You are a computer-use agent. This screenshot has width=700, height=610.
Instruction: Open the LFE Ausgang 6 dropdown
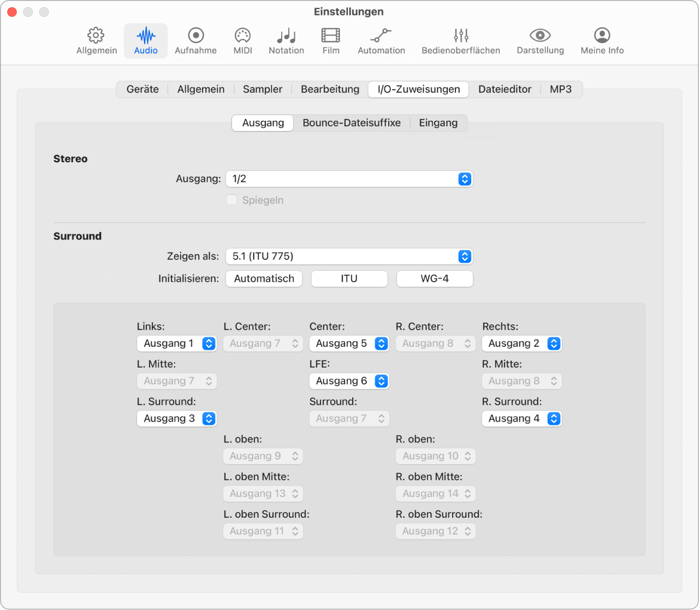click(x=349, y=381)
